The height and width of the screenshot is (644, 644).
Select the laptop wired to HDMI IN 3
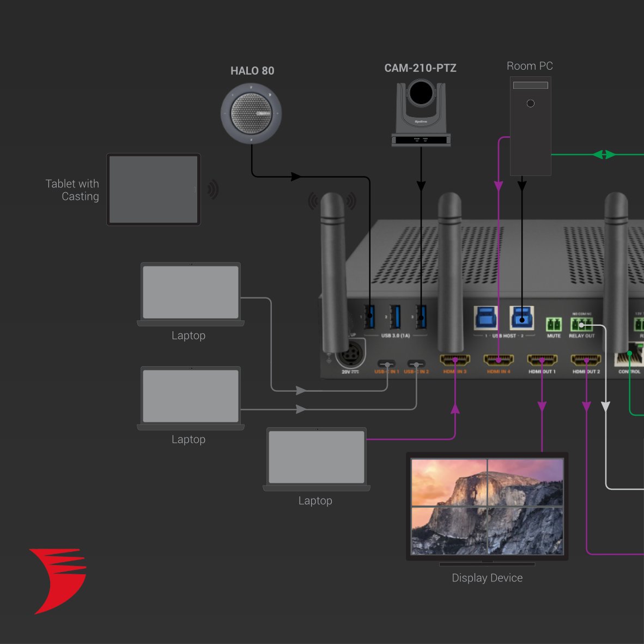pos(316,459)
